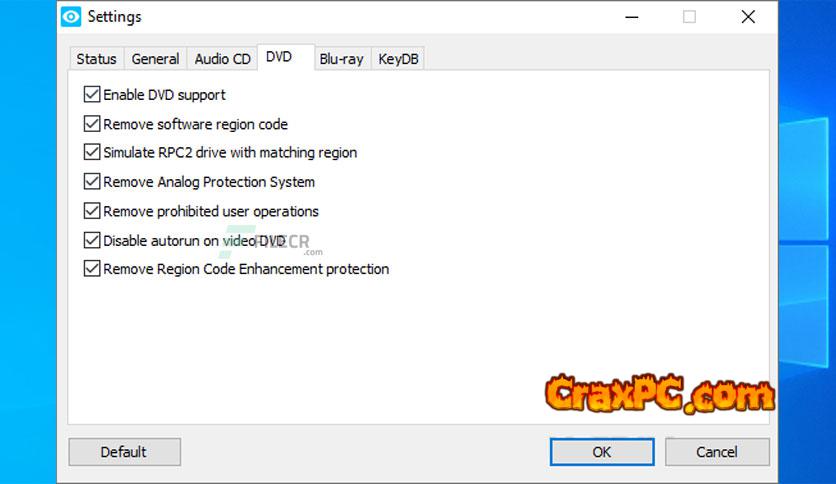Uncheck Remove Region Code Enhancement protection
Image resolution: width=836 pixels, height=484 pixels.
[92, 268]
